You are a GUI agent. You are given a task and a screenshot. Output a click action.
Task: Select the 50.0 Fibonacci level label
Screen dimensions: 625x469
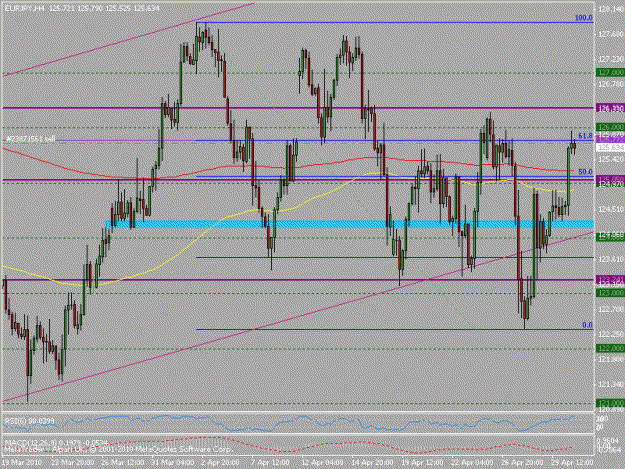click(585, 172)
